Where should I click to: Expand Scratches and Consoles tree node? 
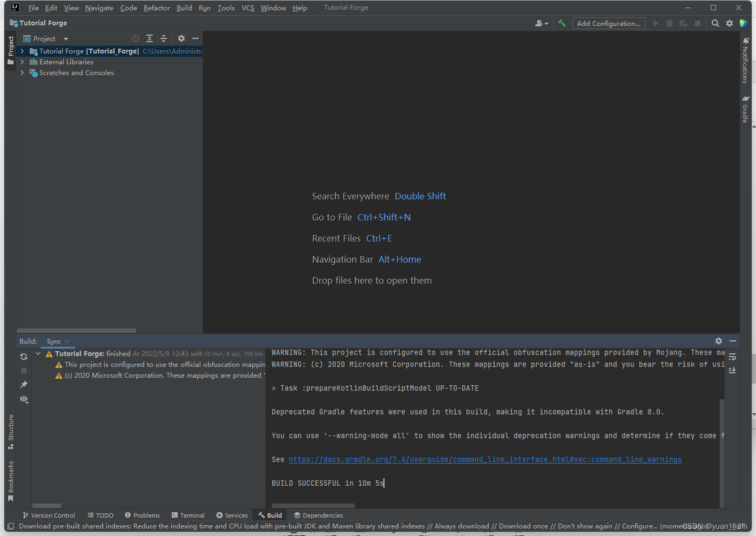[x=22, y=72]
